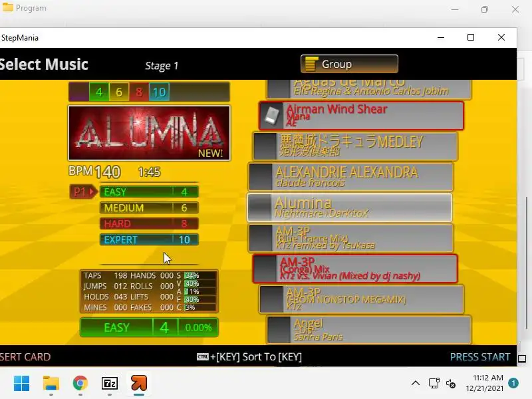Click the PRESS START text

(x=479, y=357)
